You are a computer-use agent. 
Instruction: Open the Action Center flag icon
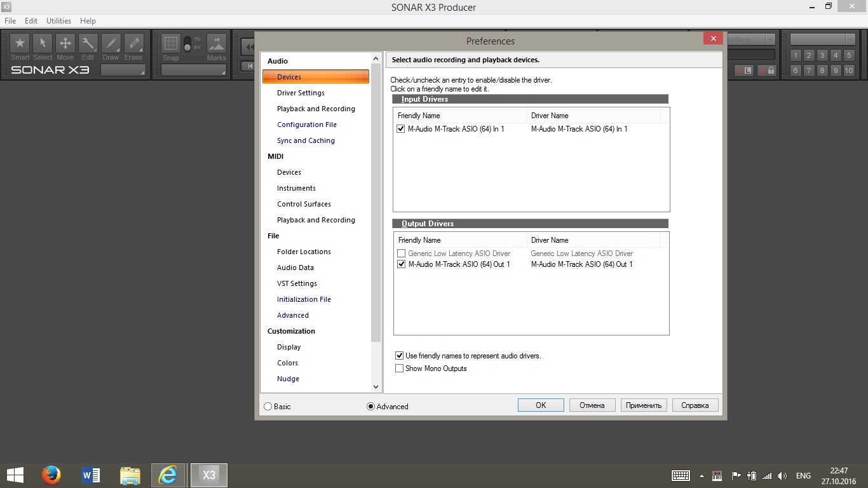(x=736, y=475)
